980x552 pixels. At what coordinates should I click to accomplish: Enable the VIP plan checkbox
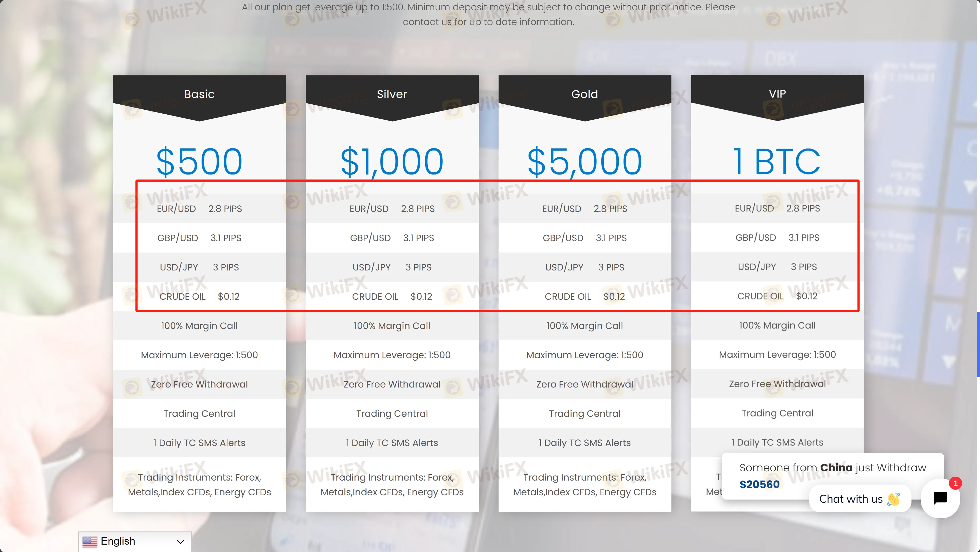777,94
